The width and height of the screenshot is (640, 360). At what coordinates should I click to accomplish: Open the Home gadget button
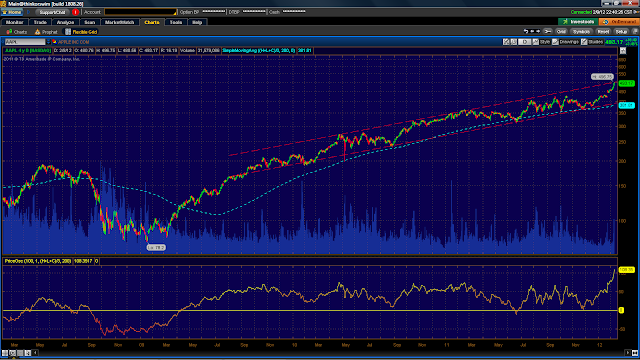click(12, 12)
